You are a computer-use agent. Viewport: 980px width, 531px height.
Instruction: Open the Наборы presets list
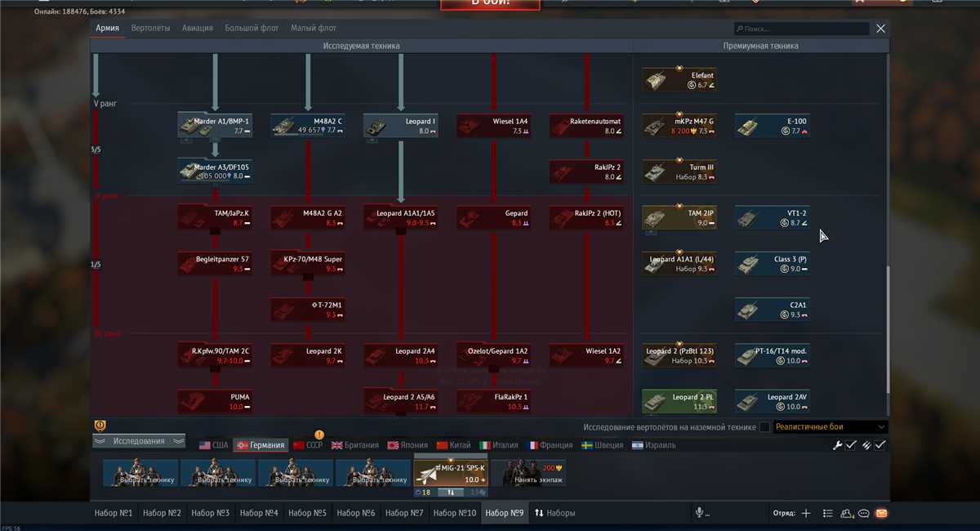click(555, 513)
